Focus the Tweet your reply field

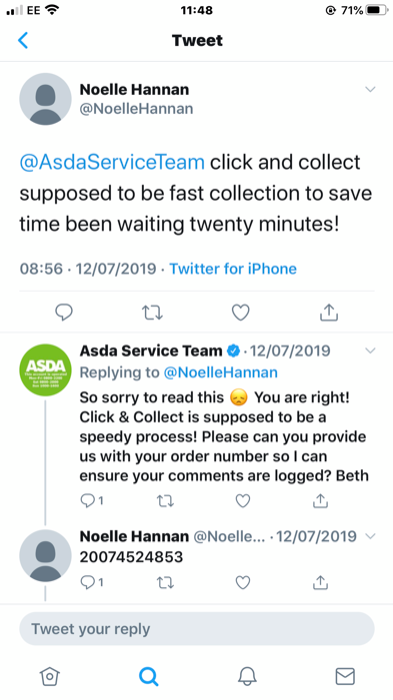(x=197, y=629)
